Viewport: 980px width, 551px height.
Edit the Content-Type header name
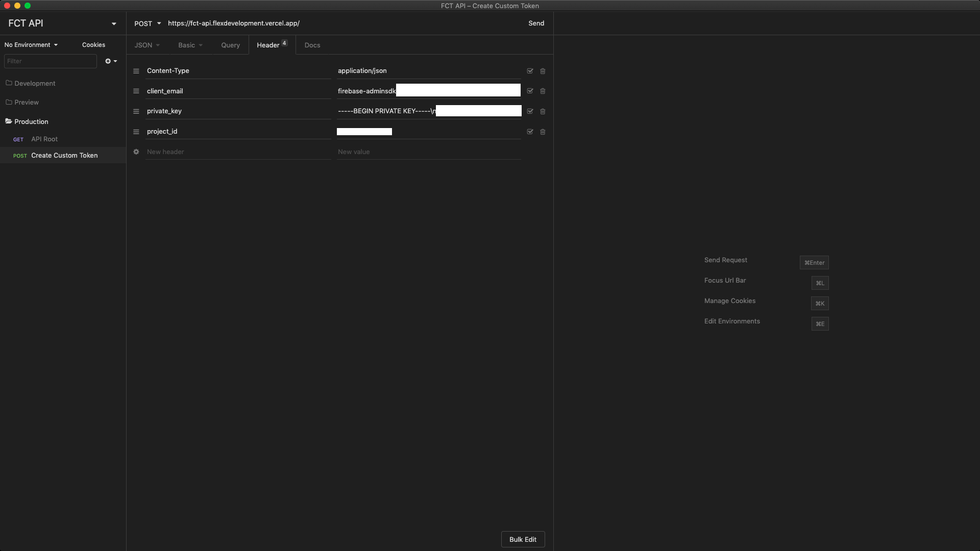pos(238,71)
